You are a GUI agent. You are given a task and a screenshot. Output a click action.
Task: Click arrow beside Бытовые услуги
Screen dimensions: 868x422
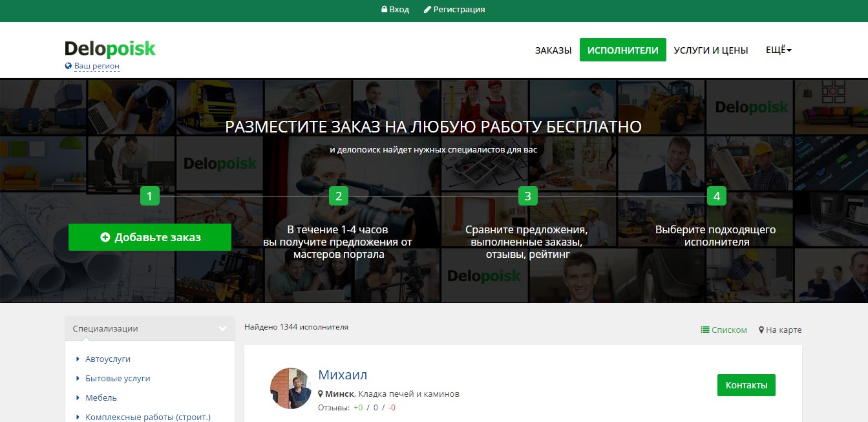[78, 378]
